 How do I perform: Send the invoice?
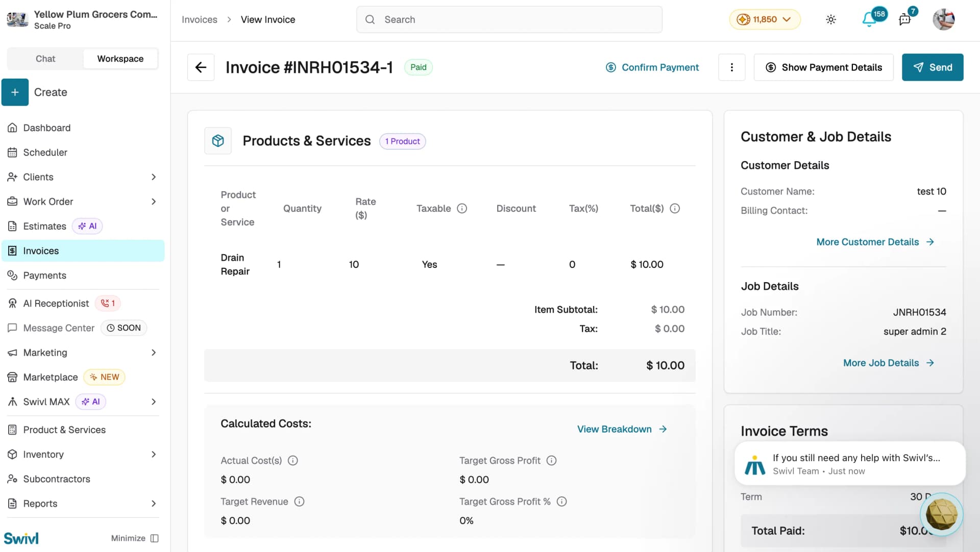tap(932, 67)
